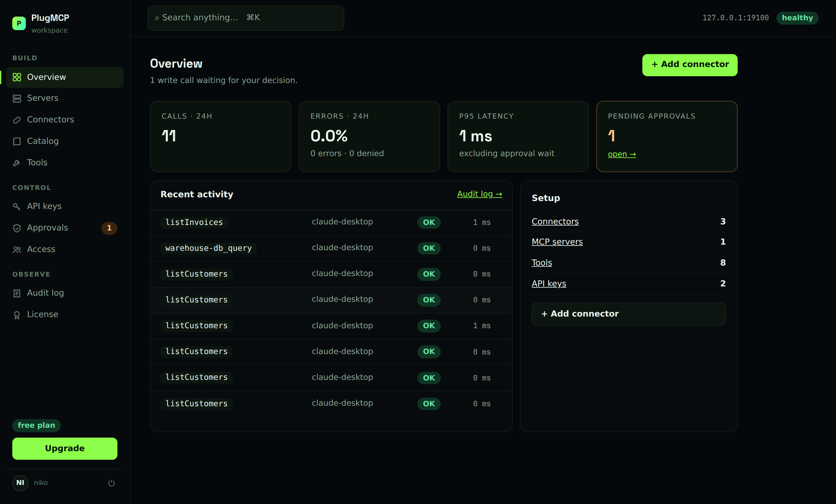
Task: Click the niko username label
Action: tap(41, 482)
